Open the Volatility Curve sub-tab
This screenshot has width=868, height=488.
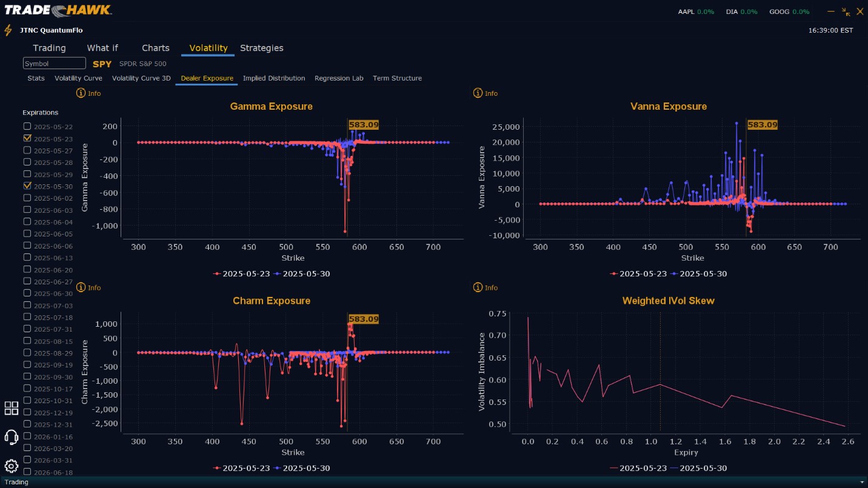coord(78,78)
